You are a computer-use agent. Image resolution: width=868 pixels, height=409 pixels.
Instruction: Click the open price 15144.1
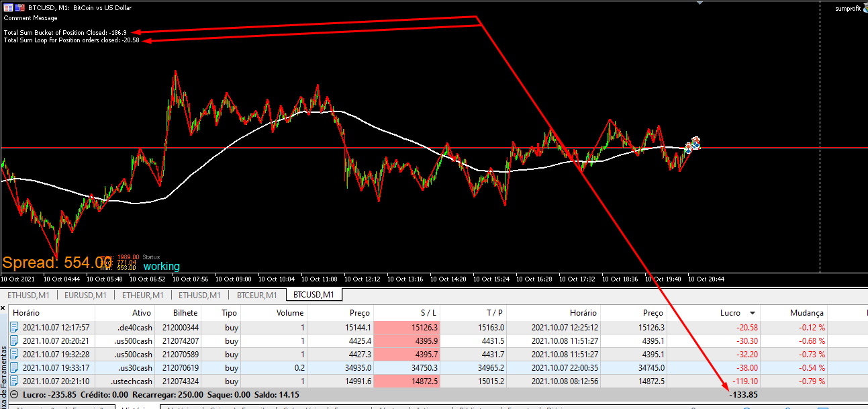(358, 328)
